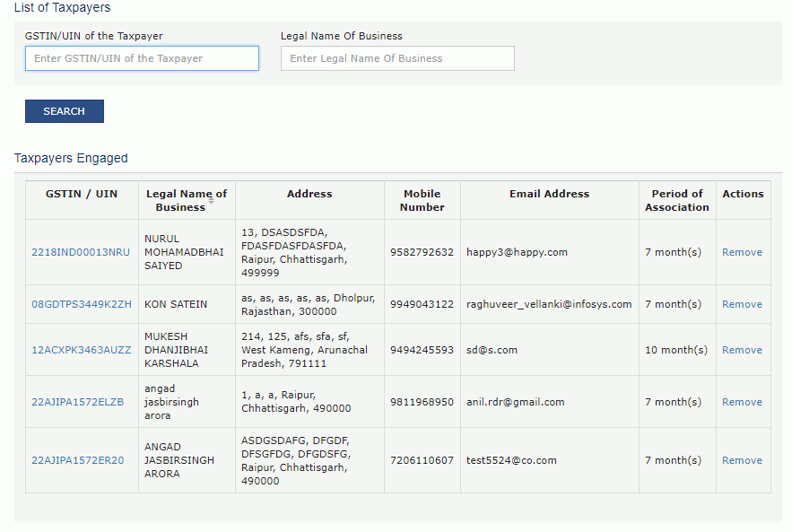Select email raghuveer_vellanki@infosys.com cell
The height and width of the screenshot is (532, 792).
549,304
